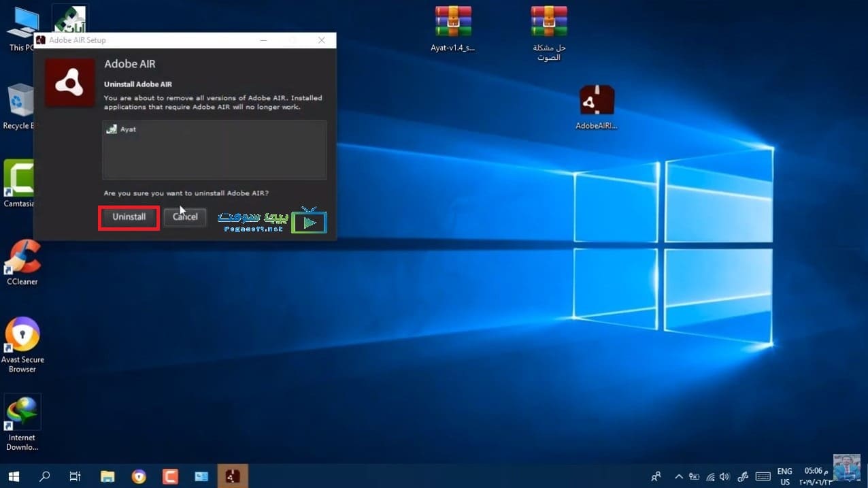Image resolution: width=868 pixels, height=488 pixels.
Task: Open the Arabic-named RAR archive on desktop
Action: pos(549,33)
